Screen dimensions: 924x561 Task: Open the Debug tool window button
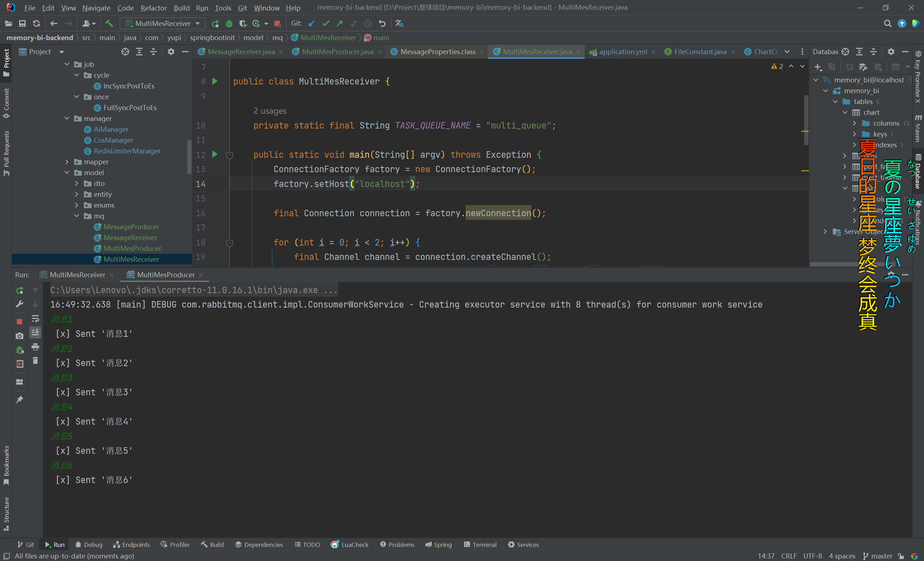click(x=89, y=545)
